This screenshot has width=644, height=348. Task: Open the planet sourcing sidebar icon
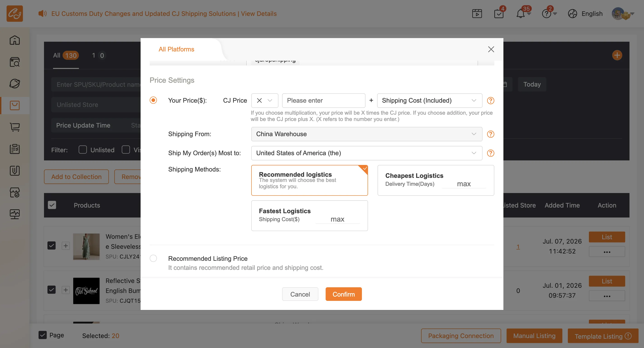(x=15, y=84)
